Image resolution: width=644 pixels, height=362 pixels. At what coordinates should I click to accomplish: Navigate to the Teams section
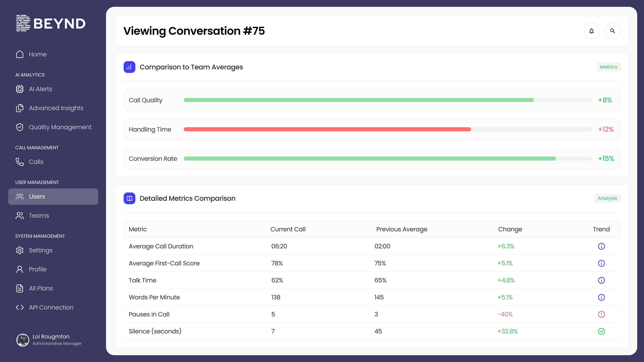coord(39,216)
